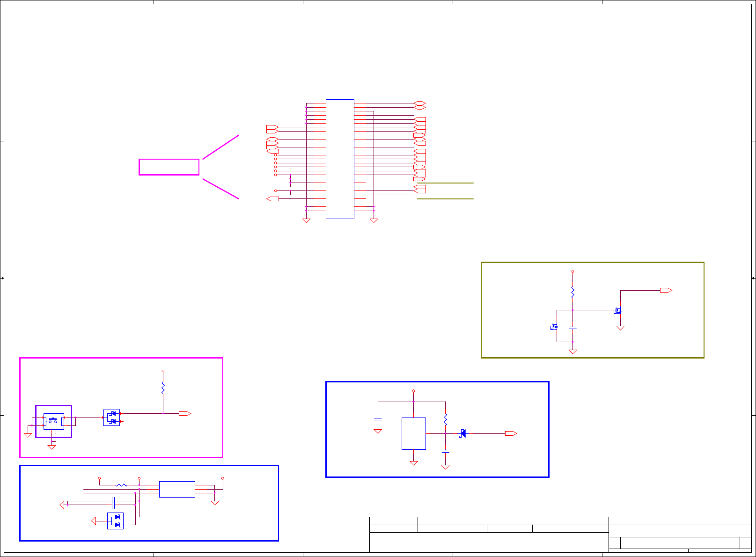Screen dimensions: 756x557
Task: Select the ground symbol under connector's left pins
Action: (x=306, y=220)
